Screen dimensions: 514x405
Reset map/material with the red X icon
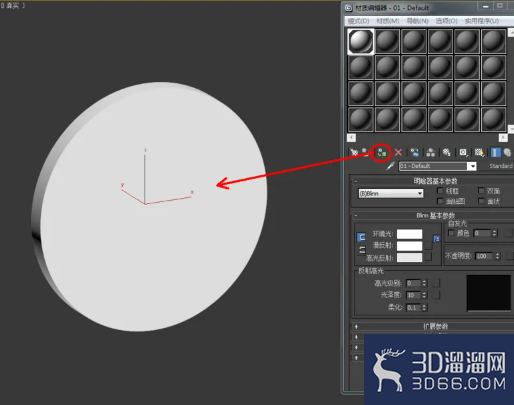398,153
